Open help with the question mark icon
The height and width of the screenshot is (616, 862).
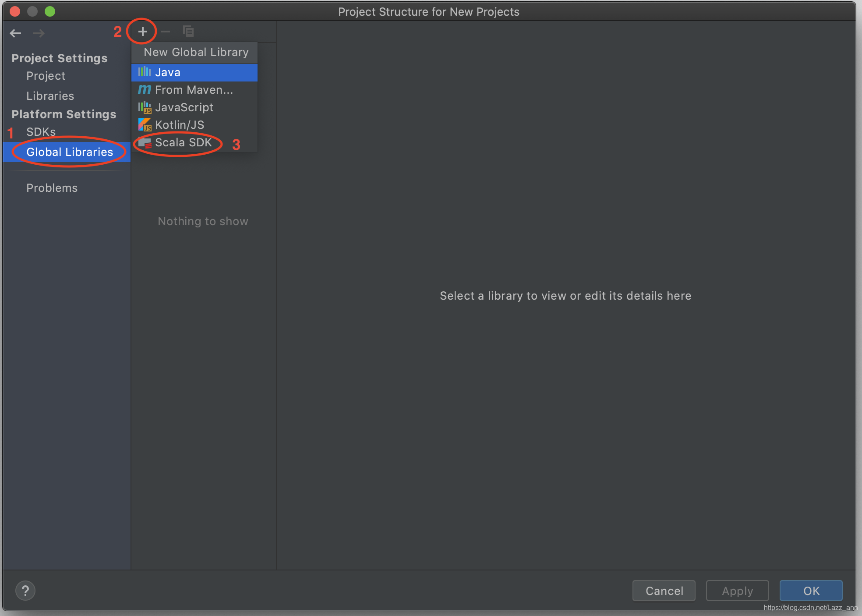coord(25,591)
